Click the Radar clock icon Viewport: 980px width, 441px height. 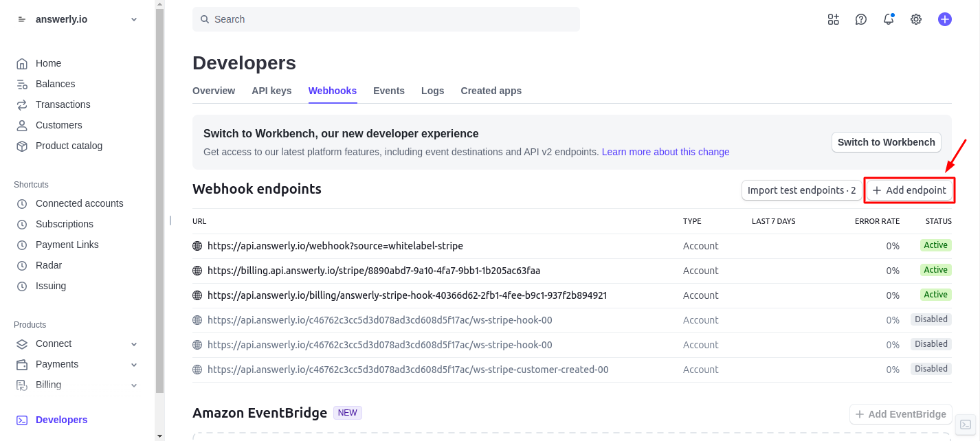pos(22,265)
